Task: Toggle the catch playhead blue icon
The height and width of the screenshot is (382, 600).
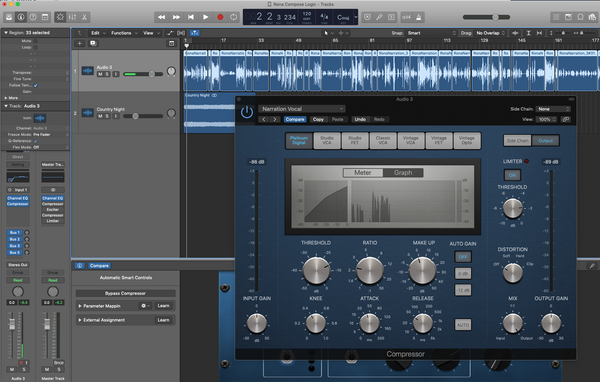Action: click(x=194, y=33)
